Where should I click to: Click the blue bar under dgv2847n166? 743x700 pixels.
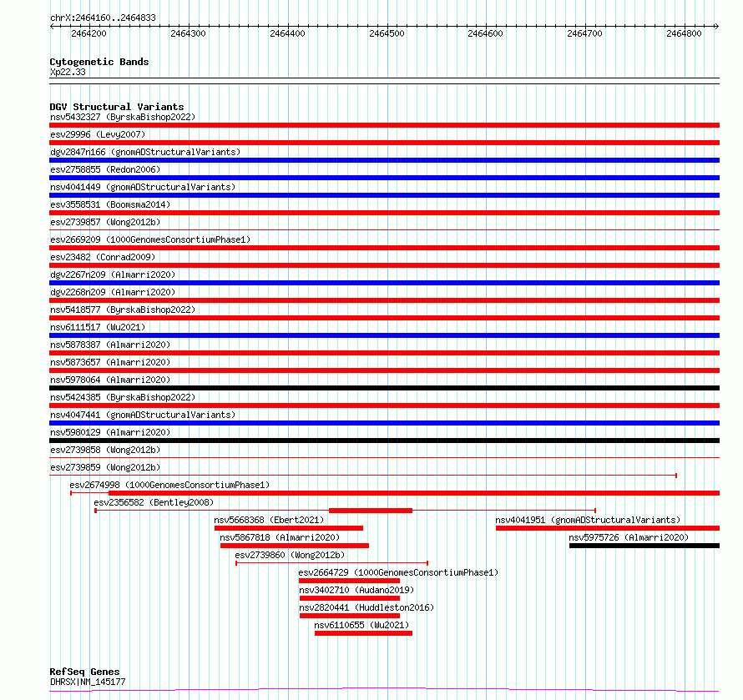[x=384, y=160]
